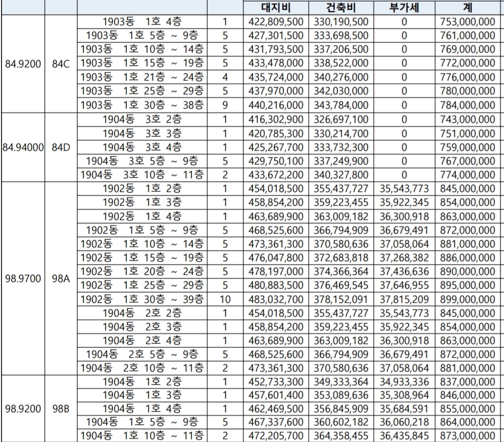Click construction cost 326,697,100

pyautogui.click(x=341, y=120)
